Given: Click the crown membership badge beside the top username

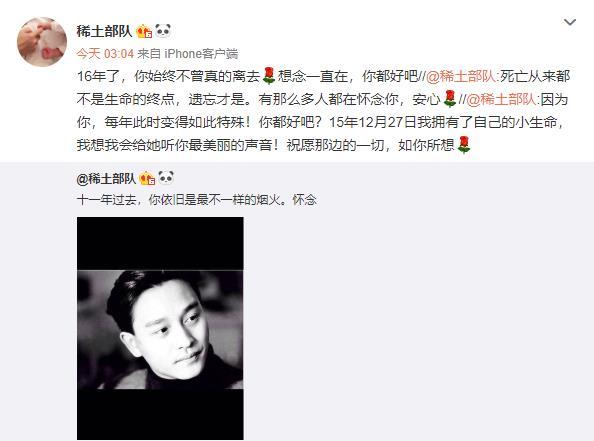Looking at the screenshot, I should click(x=144, y=31).
